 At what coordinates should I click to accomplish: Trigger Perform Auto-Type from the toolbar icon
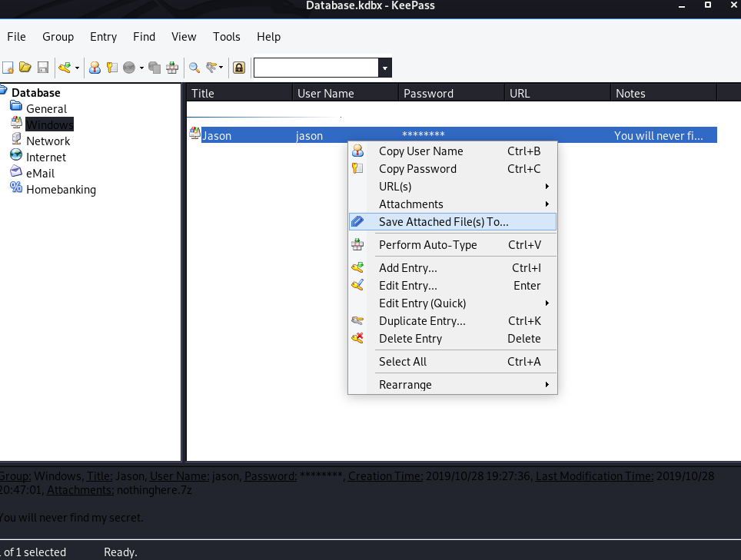(172, 67)
